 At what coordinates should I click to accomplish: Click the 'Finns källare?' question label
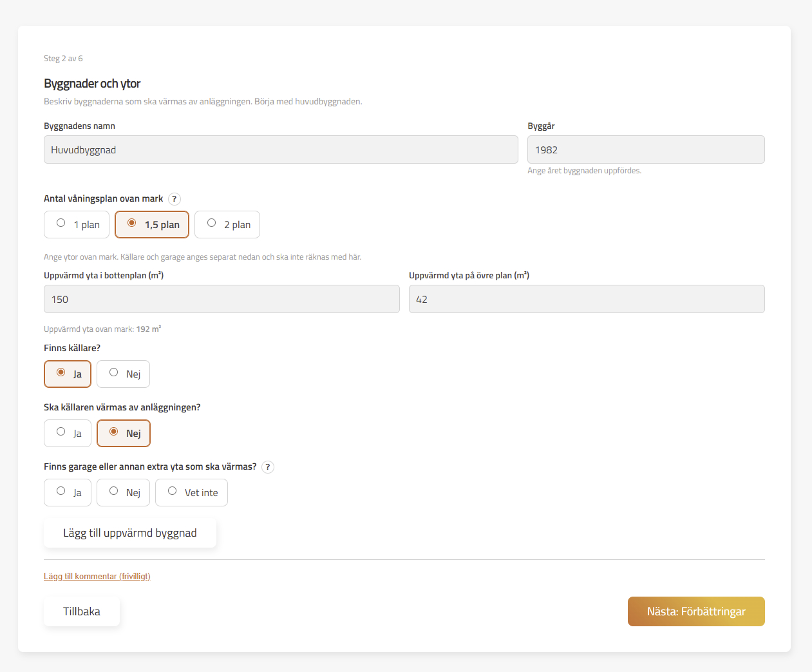[x=72, y=348]
